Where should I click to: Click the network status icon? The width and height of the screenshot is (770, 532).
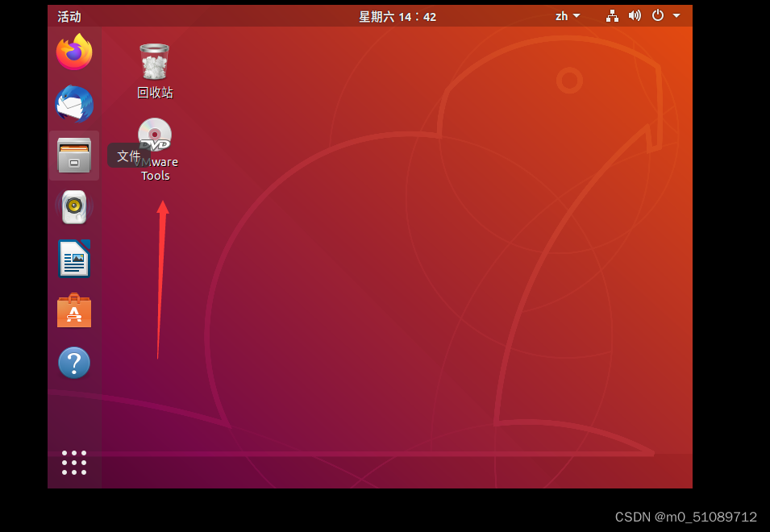click(612, 16)
